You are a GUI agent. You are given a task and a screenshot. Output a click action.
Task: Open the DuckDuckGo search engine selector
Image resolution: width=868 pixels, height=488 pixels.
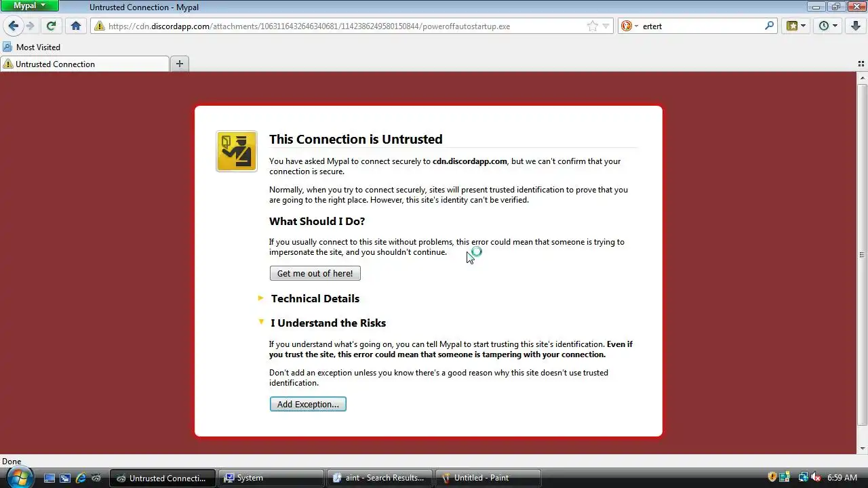tap(630, 26)
